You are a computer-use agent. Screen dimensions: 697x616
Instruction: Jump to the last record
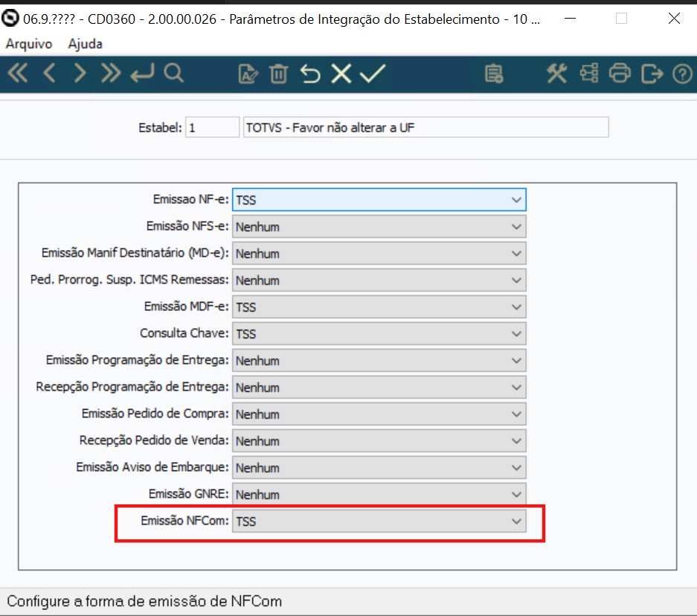click(110, 74)
